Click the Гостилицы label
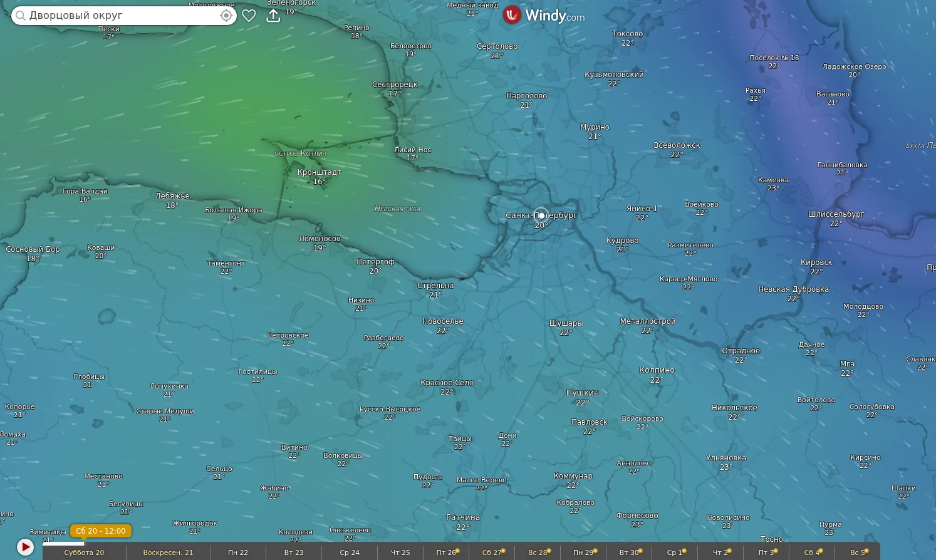 (257, 371)
